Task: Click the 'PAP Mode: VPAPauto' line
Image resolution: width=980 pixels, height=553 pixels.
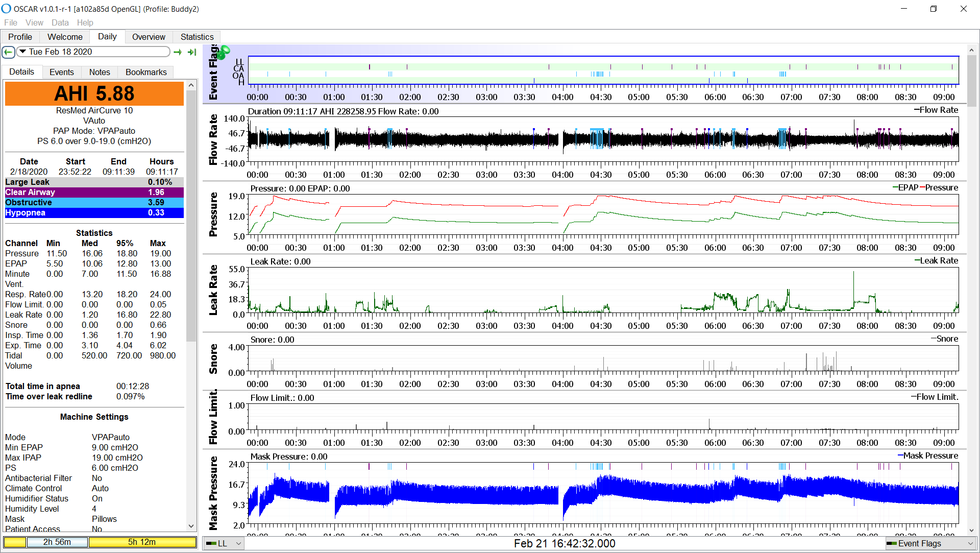Action: pos(94,131)
